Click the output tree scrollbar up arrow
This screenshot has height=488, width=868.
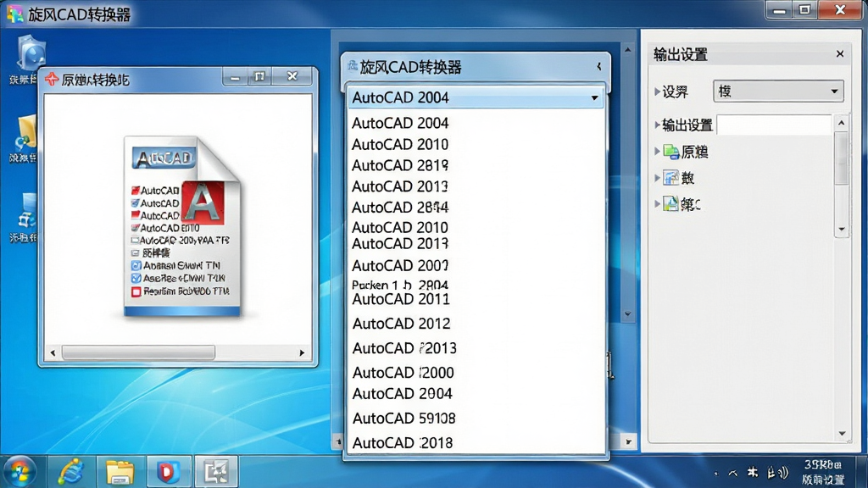tap(842, 123)
